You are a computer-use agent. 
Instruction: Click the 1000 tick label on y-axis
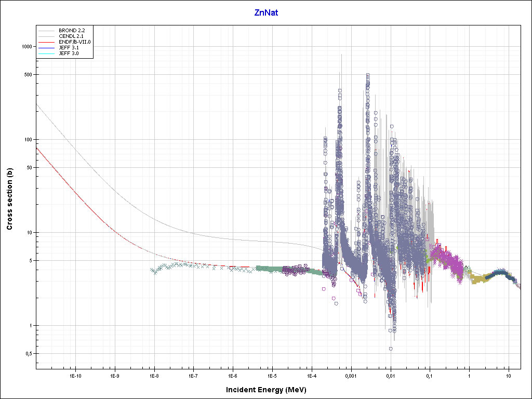(x=27, y=47)
